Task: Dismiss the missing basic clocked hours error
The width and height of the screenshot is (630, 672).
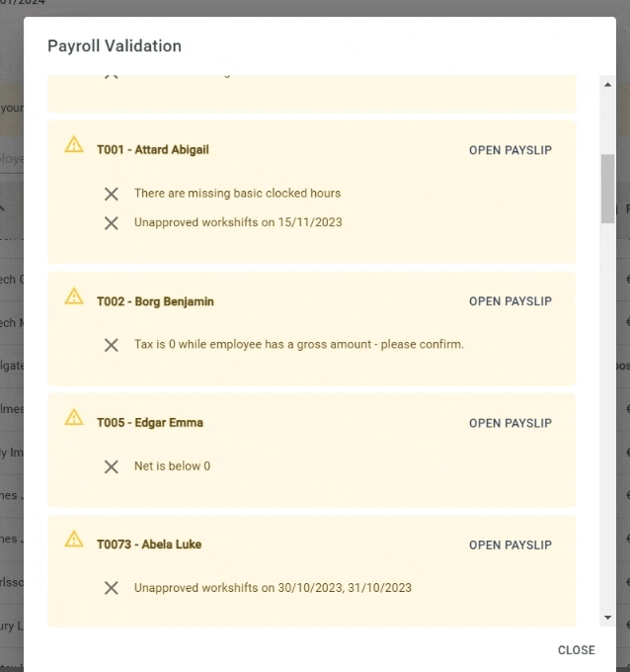Action: click(x=112, y=194)
